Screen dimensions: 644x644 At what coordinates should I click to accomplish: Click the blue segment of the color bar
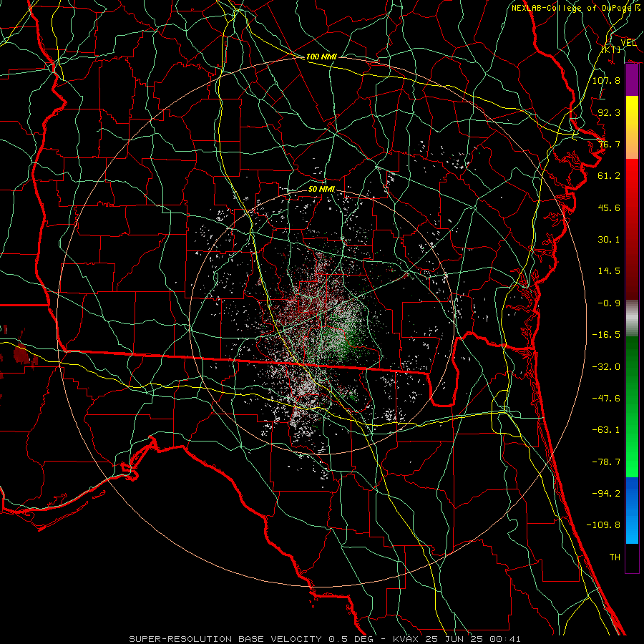pos(632,510)
